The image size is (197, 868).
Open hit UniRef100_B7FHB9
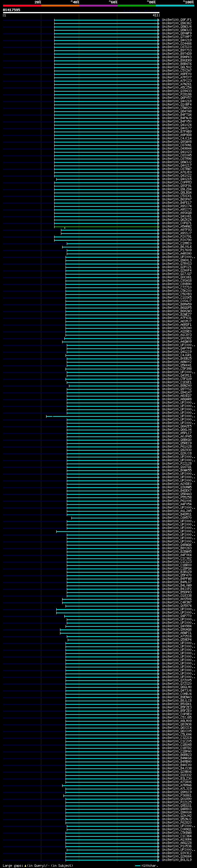(177, 131)
